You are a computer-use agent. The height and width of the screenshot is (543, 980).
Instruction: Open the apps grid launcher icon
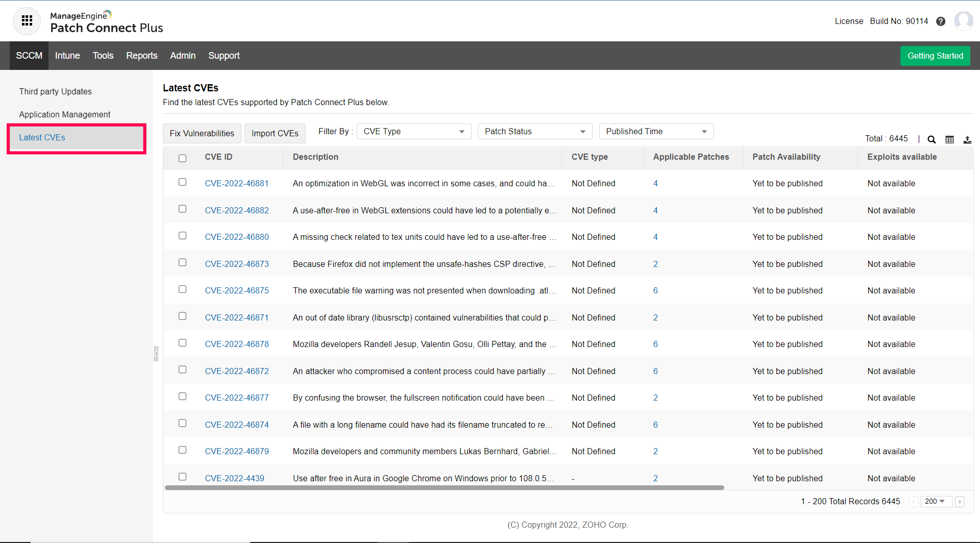point(27,21)
